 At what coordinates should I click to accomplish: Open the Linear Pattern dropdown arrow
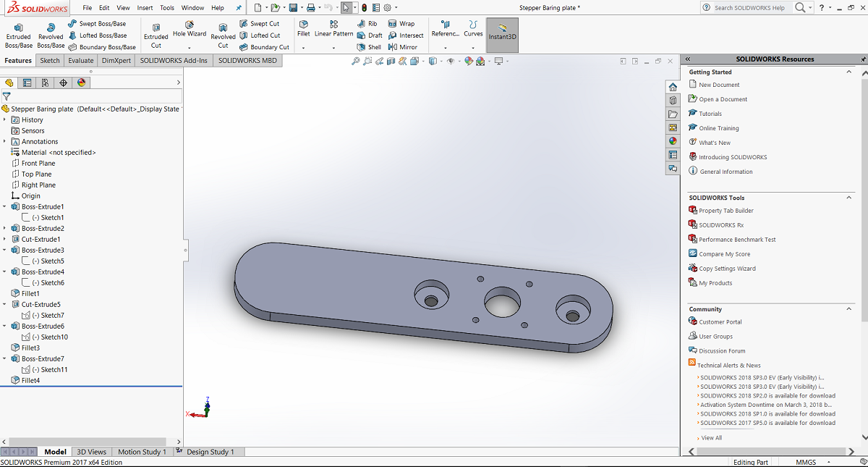click(333, 48)
